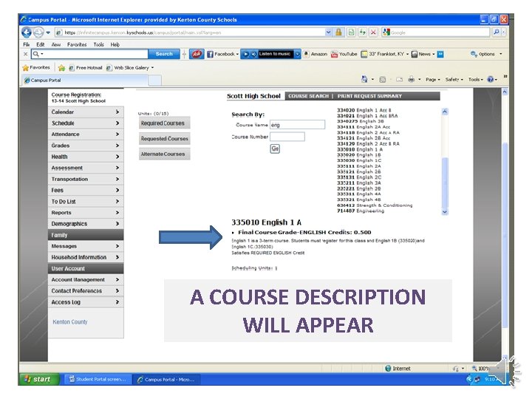Open Student Portal screen taskbar item
Image resolution: width=532 pixels, height=399 pixels.
click(x=97, y=379)
